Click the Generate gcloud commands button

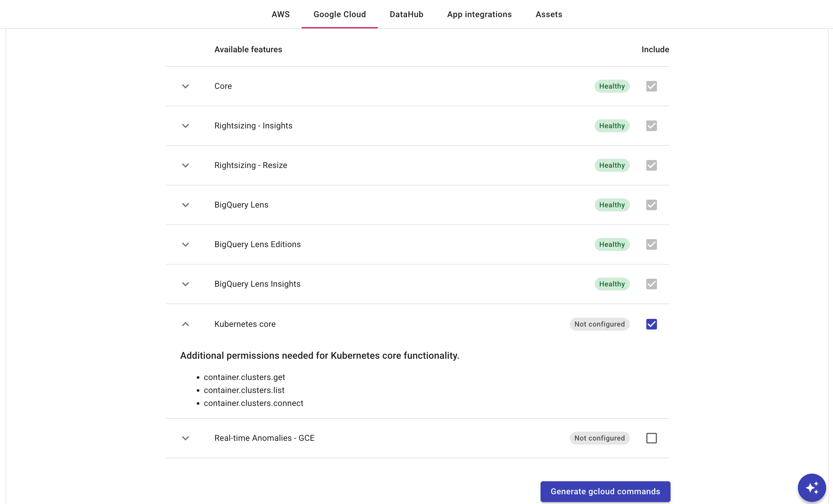[605, 492]
